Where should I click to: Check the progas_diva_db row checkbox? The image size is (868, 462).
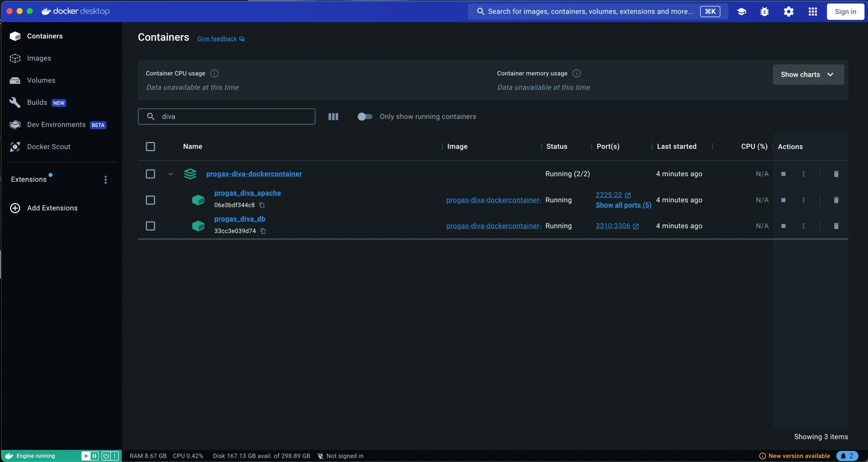coord(150,226)
